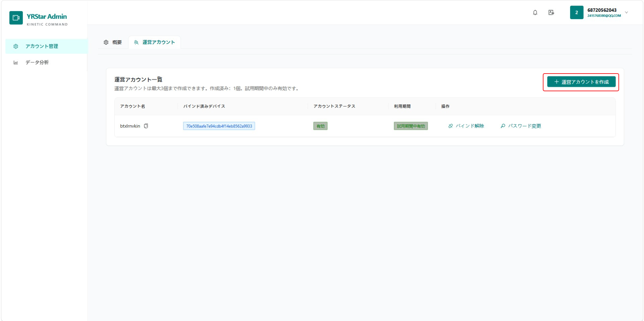Copy account name btxlrnvkin with copy icon

146,126
